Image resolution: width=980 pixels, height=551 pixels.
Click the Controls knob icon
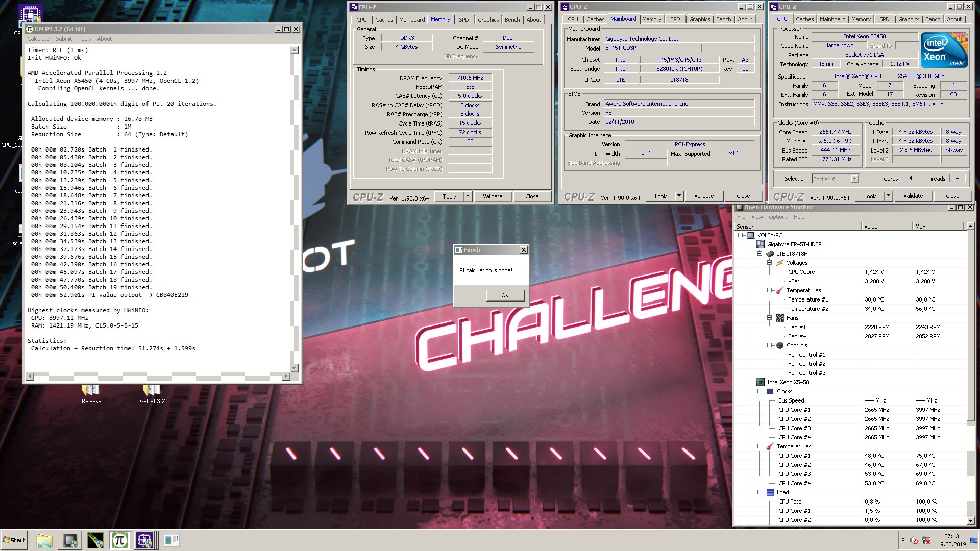(779, 345)
